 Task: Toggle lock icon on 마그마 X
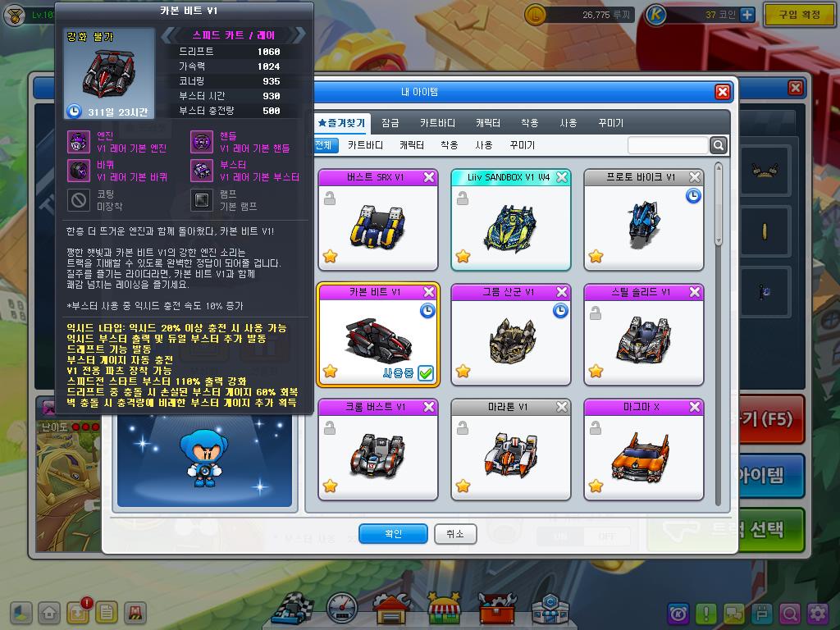pos(596,428)
